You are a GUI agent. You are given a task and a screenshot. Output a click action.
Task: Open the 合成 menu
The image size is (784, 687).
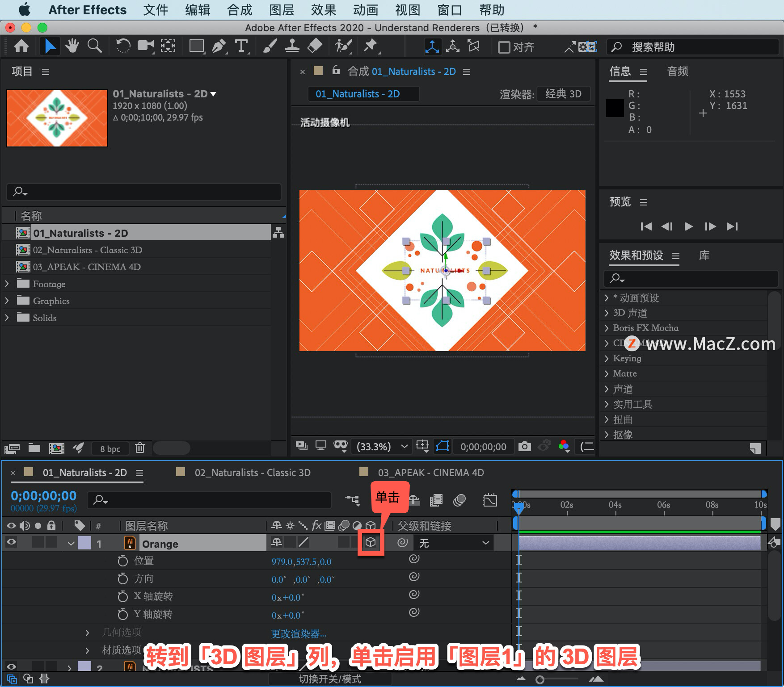point(240,10)
